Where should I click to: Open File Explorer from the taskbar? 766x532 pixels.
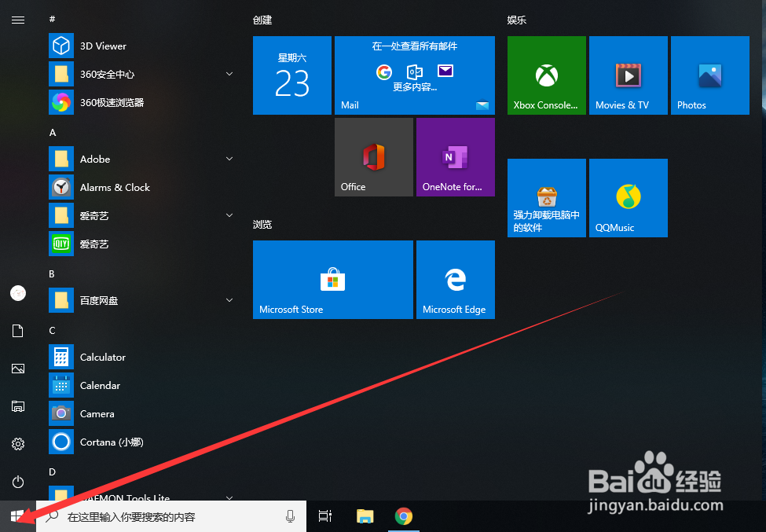tap(365, 516)
